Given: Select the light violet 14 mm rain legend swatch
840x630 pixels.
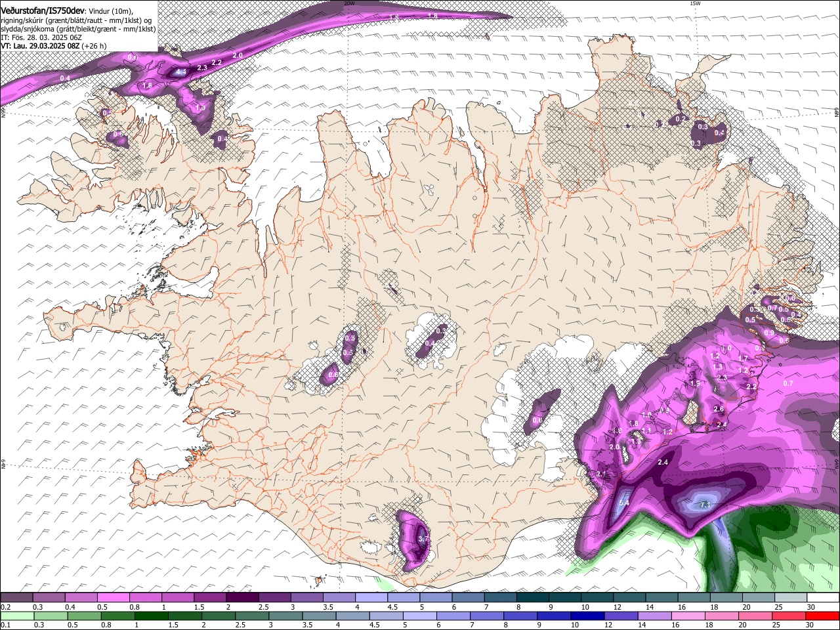Looking at the screenshot, I should click(x=655, y=616).
